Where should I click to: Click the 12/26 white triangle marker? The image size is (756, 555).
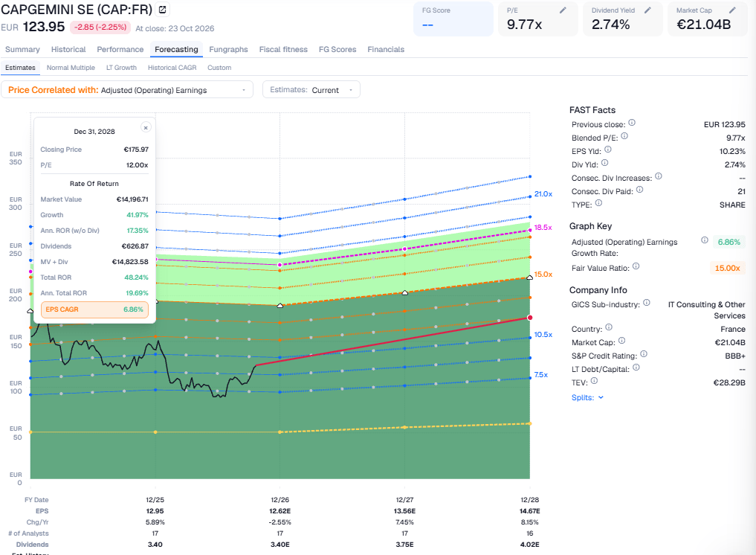point(280,306)
